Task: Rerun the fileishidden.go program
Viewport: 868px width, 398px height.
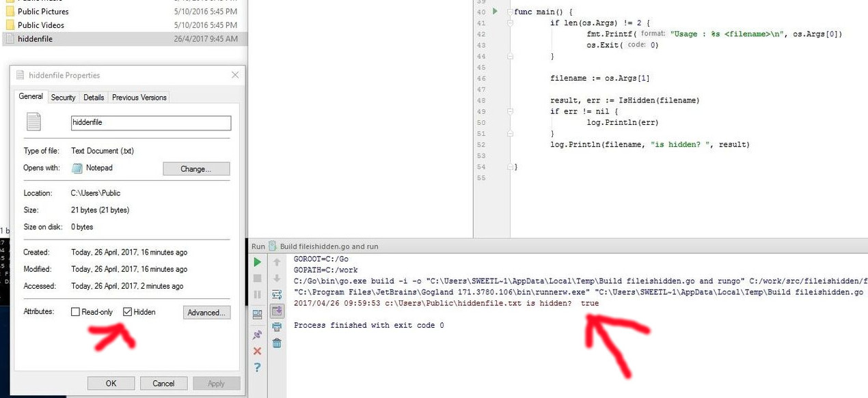Action: coord(257,261)
